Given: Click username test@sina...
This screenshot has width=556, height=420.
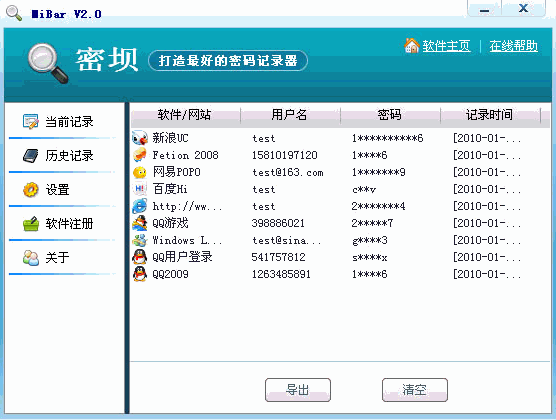Looking at the screenshot, I should 287,241.
